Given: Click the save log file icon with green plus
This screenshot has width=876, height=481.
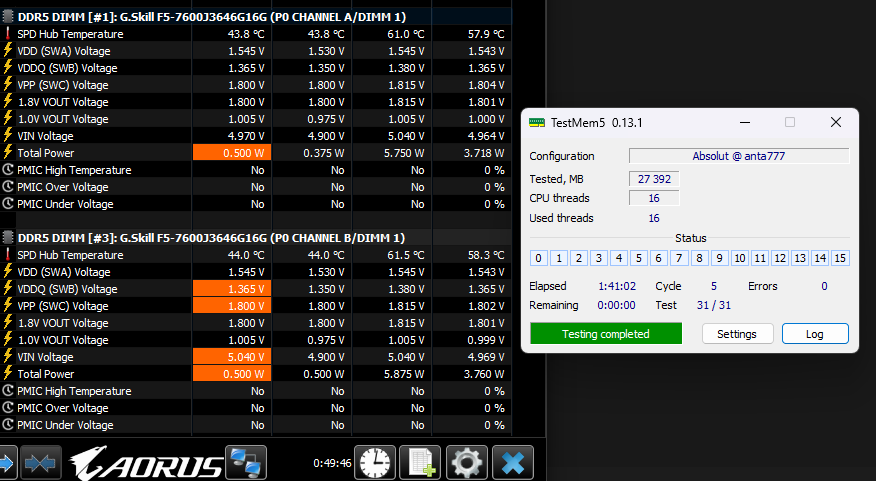Looking at the screenshot, I should coord(421,463).
